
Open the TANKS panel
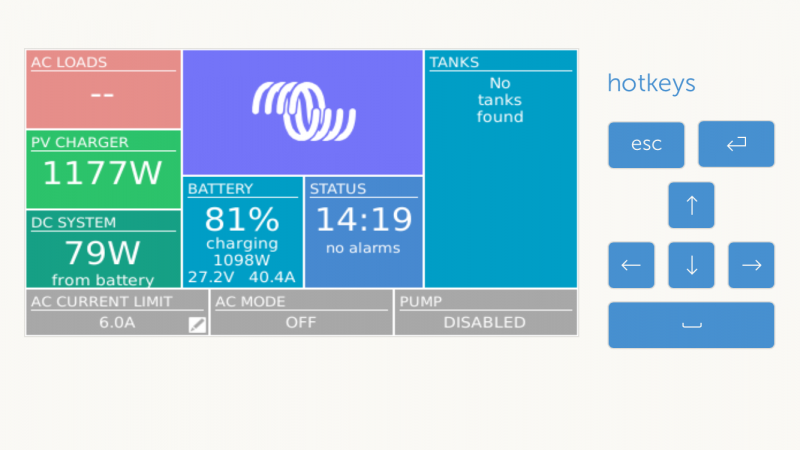pyautogui.click(x=501, y=168)
